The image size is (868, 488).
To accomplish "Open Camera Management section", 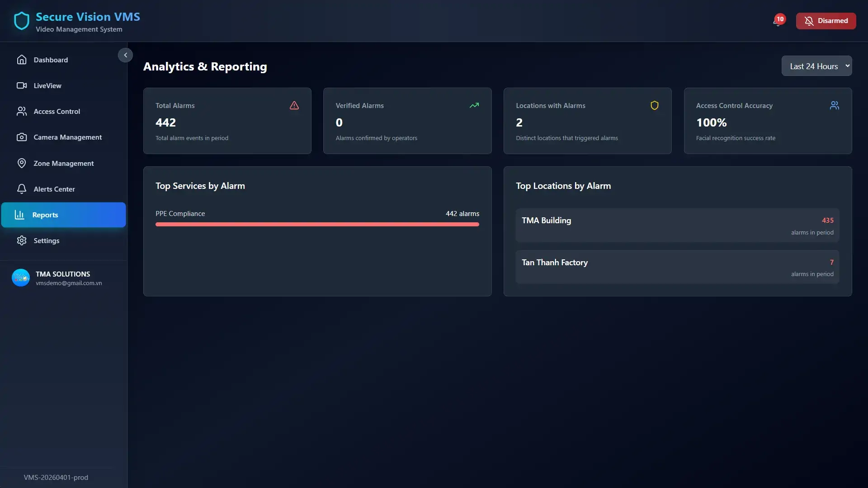I will coord(63,137).
